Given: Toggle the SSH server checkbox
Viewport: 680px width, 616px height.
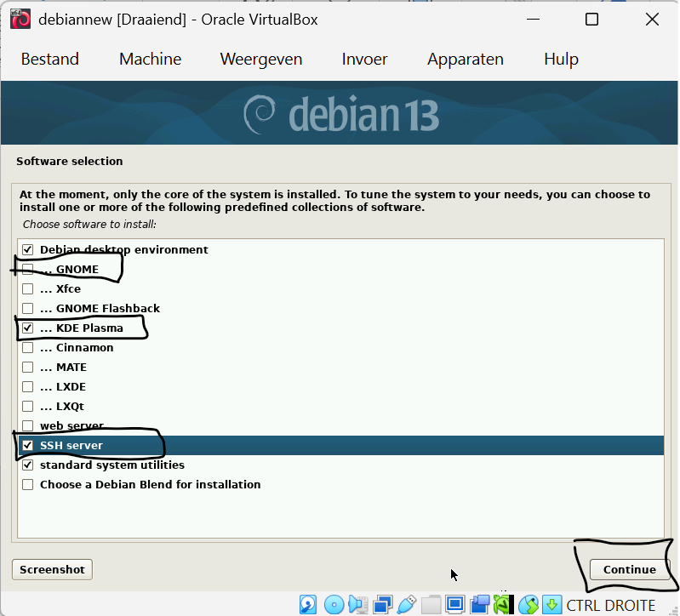Looking at the screenshot, I should pos(28,445).
